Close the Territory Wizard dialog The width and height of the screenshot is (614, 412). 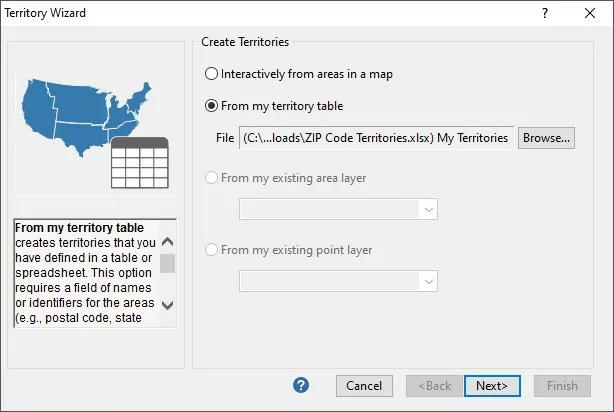pos(590,13)
